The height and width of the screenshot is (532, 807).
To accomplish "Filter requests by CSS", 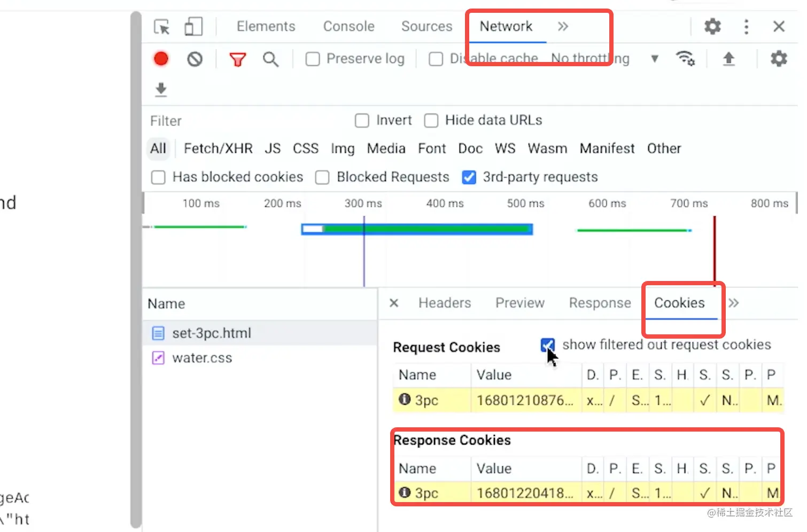I will click(306, 148).
